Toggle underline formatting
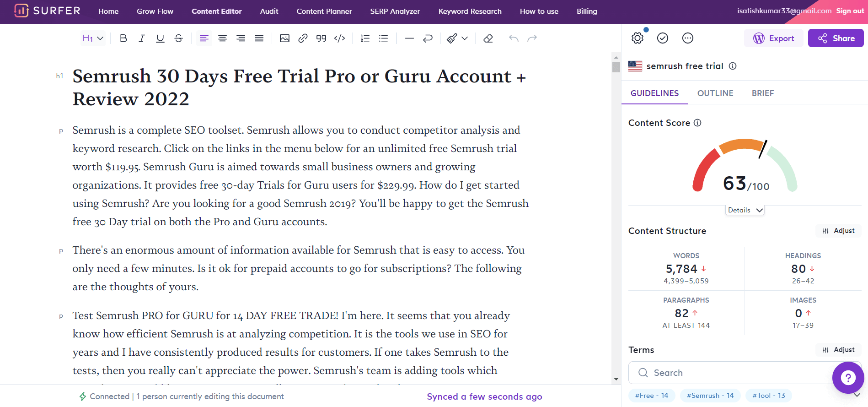The width and height of the screenshot is (868, 407). [160, 38]
